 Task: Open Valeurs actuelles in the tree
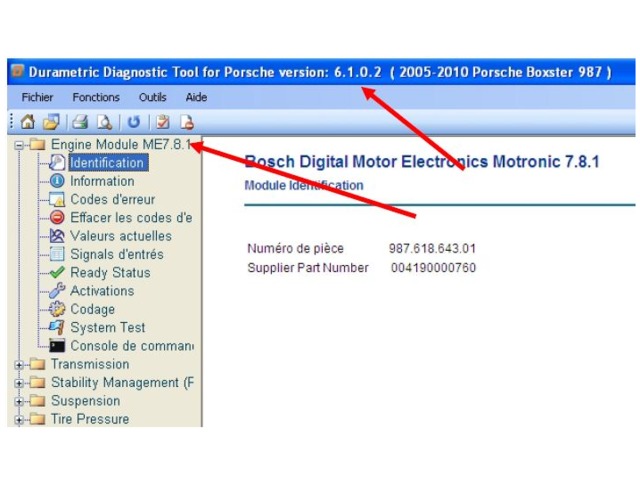pyautogui.click(x=121, y=236)
